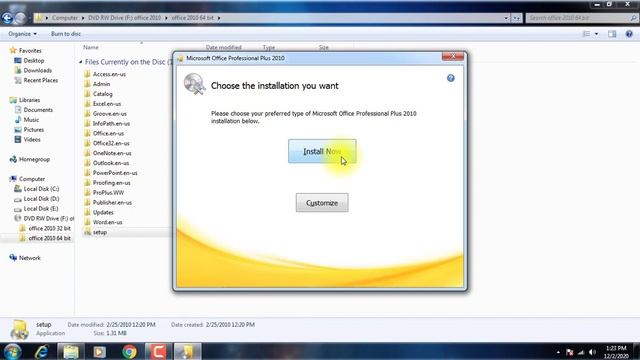The image size is (640, 360).
Task: Select the Publisher.en-us folder
Action: 112,202
